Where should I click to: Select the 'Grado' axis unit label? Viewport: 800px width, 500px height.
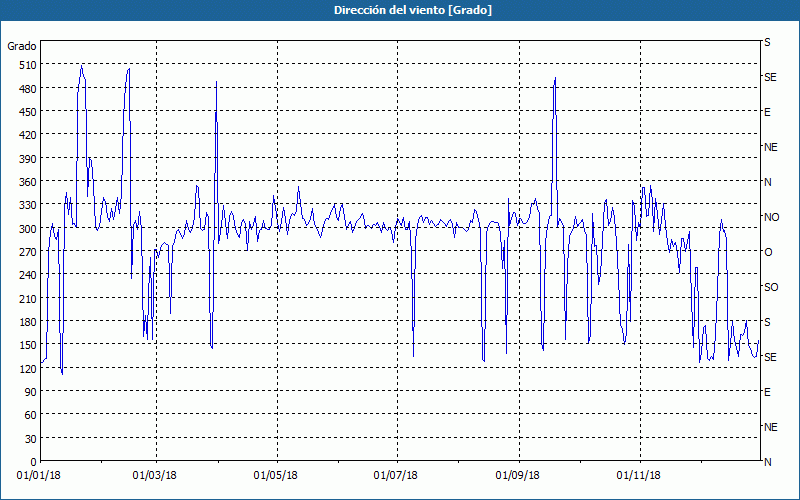pos(22,46)
